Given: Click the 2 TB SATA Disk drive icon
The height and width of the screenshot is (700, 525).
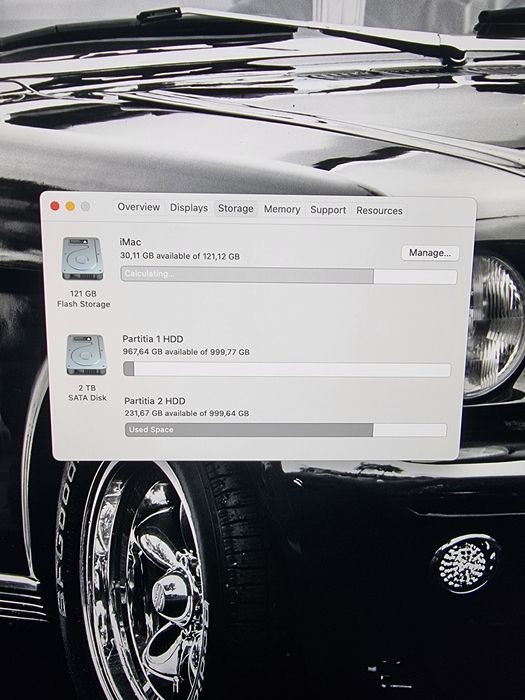Looking at the screenshot, I should 86,355.
